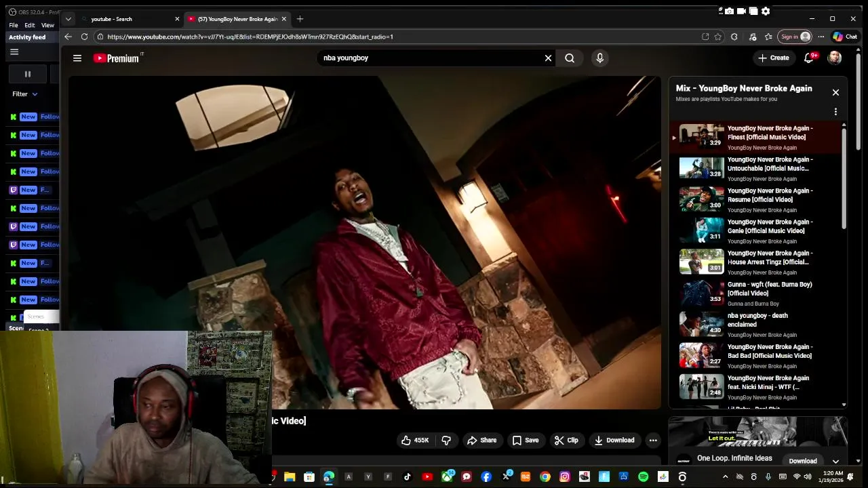Start overlay video recording tool
The height and width of the screenshot is (488, 868).
pos(741,11)
